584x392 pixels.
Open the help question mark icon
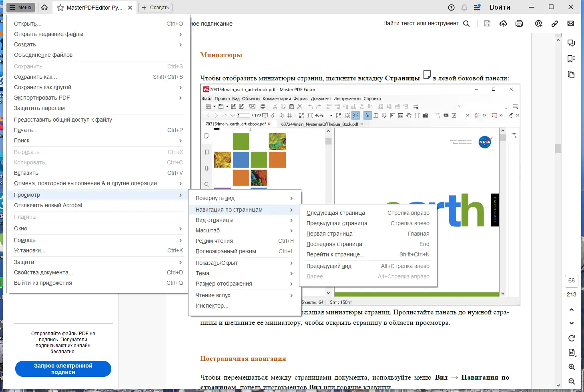[x=452, y=8]
